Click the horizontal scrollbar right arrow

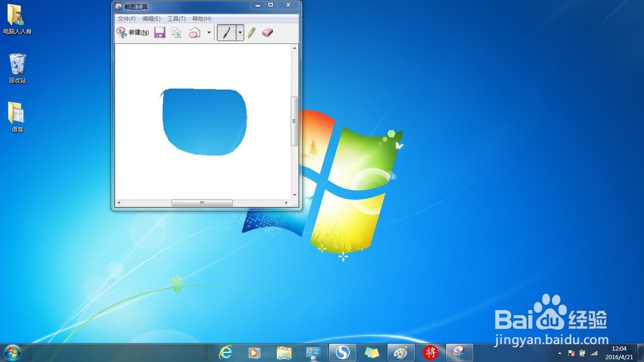pos(287,202)
